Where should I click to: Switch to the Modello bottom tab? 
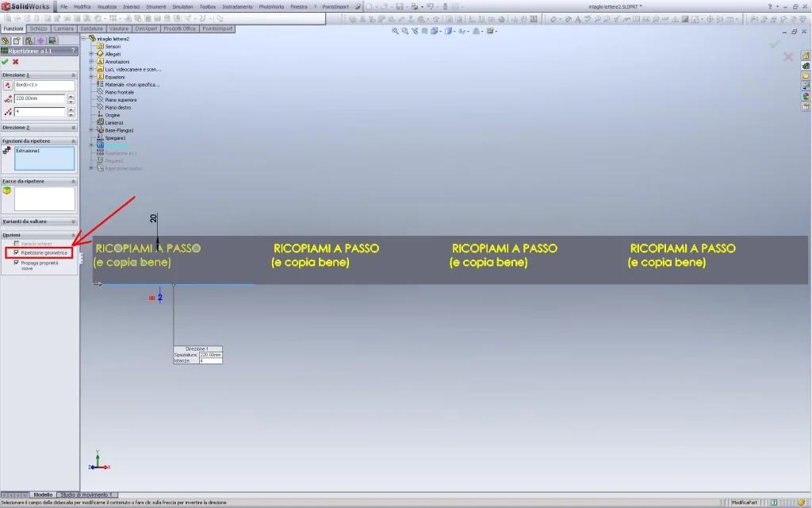(x=43, y=495)
